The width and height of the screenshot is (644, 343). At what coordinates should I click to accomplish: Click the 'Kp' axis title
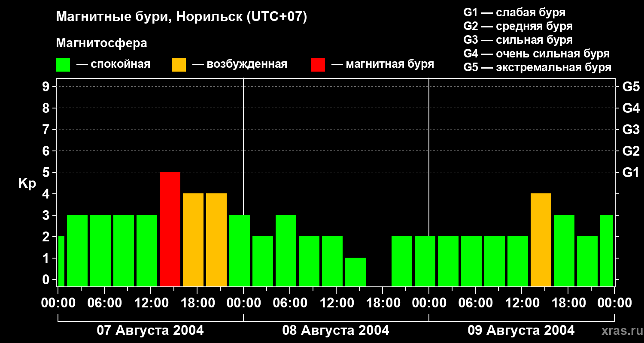click(x=27, y=184)
